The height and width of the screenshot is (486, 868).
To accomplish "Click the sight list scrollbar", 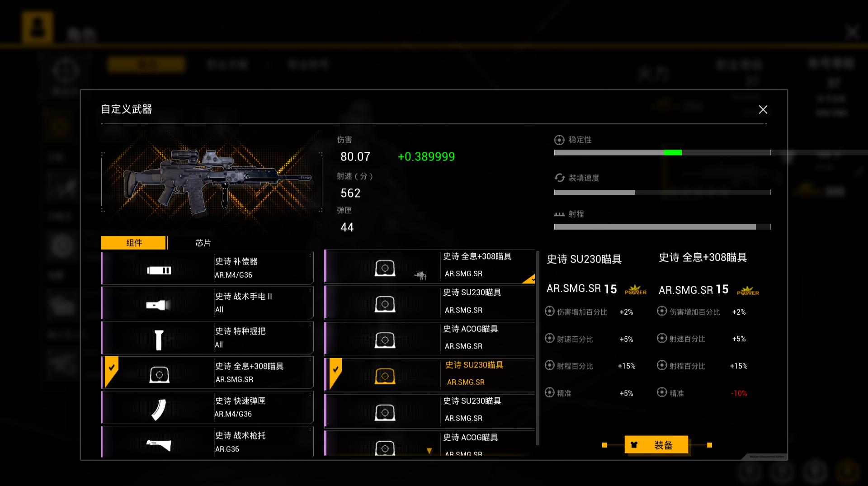I will 538,348.
